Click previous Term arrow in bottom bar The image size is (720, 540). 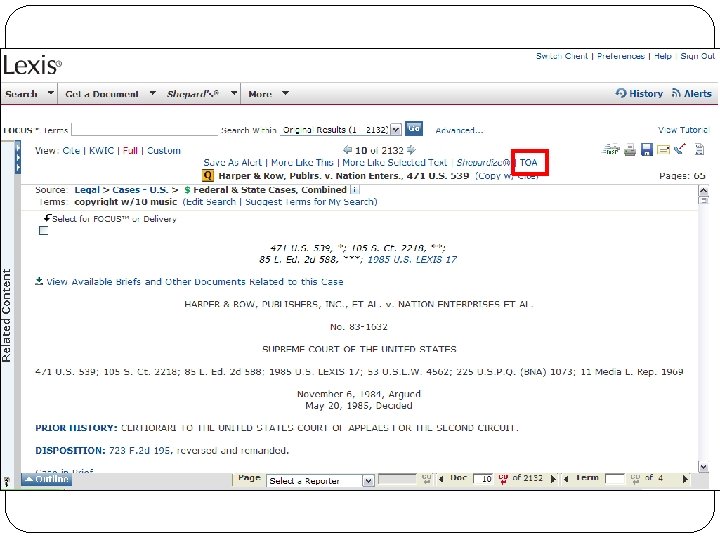(566, 479)
